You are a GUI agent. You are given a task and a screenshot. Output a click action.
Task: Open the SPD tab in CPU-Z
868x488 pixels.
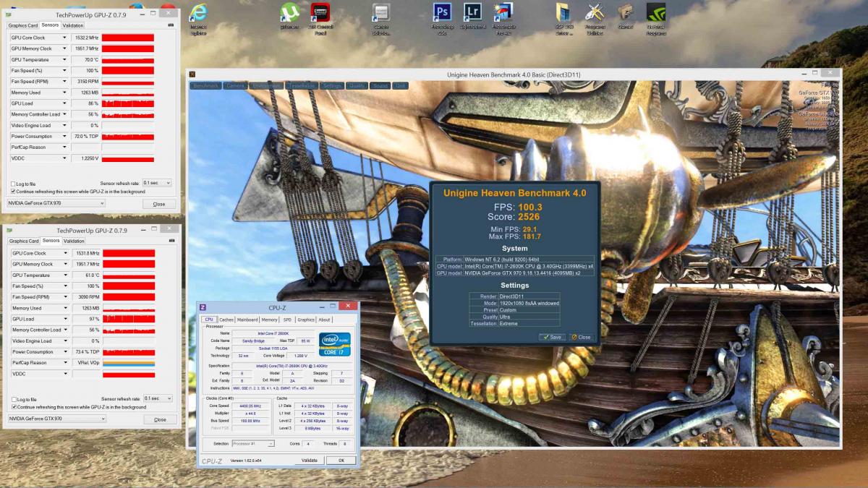coord(287,320)
